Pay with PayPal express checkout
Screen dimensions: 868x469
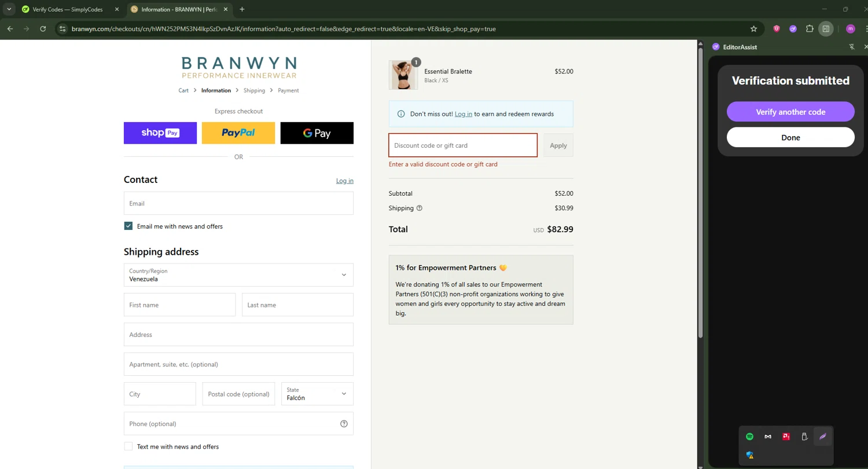[x=238, y=133]
